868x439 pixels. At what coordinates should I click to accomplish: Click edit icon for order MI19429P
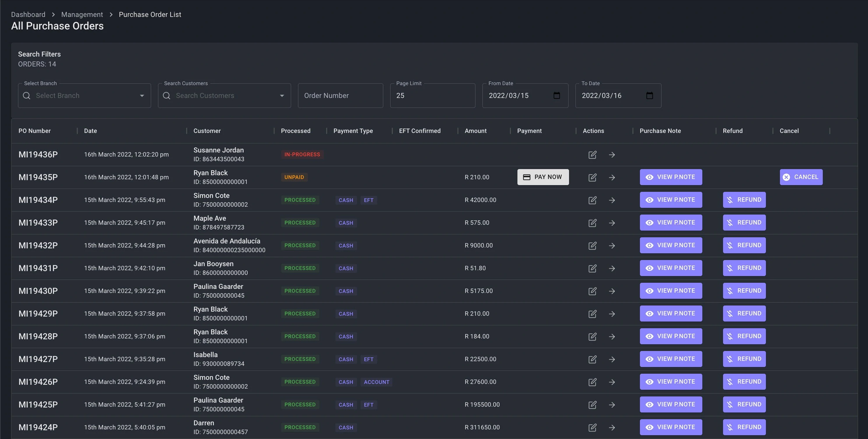[x=592, y=314]
